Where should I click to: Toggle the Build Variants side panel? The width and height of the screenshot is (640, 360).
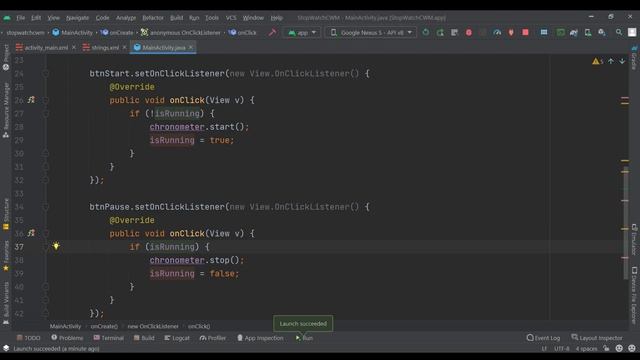(6, 303)
